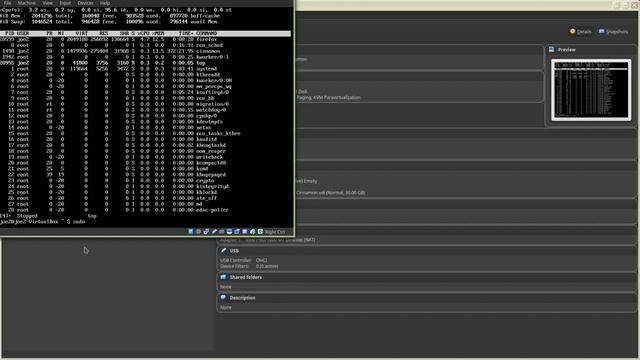The height and width of the screenshot is (360, 640).
Task: Click the Shared folders section icon
Action: pyautogui.click(x=223, y=277)
